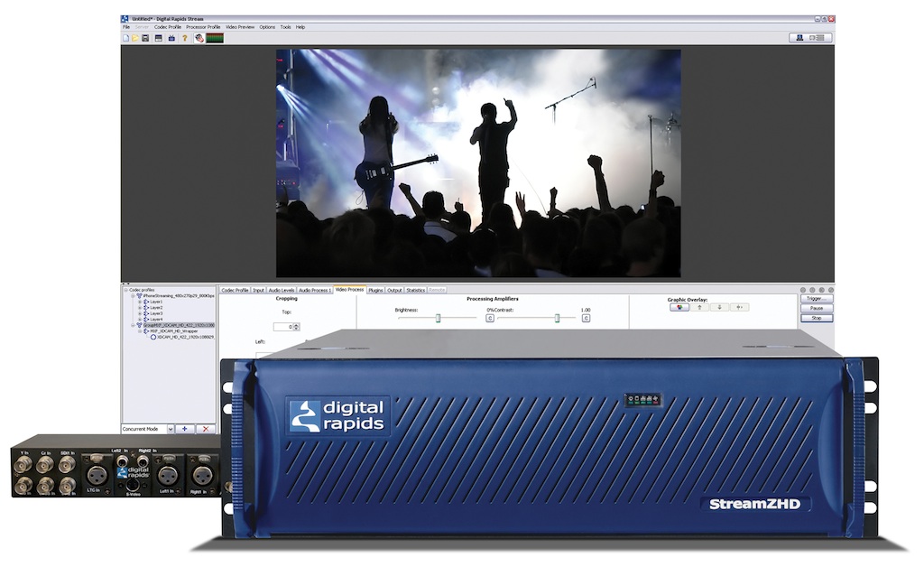
Task: Select the MXF_XDCAM_HD_Wrapper tree item
Action: [174, 331]
